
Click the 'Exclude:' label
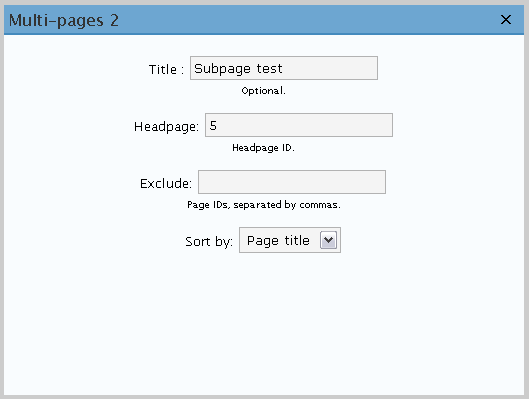tap(166, 184)
